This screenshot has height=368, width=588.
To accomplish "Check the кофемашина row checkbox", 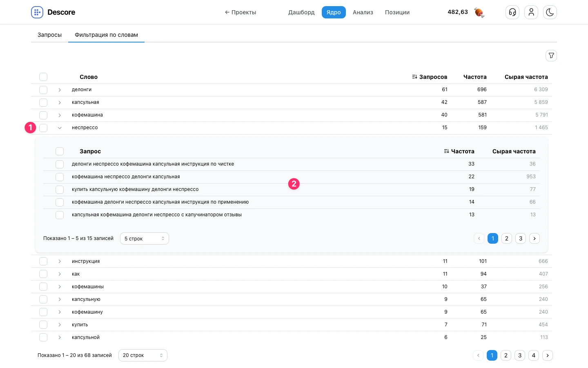I will 43,115.
